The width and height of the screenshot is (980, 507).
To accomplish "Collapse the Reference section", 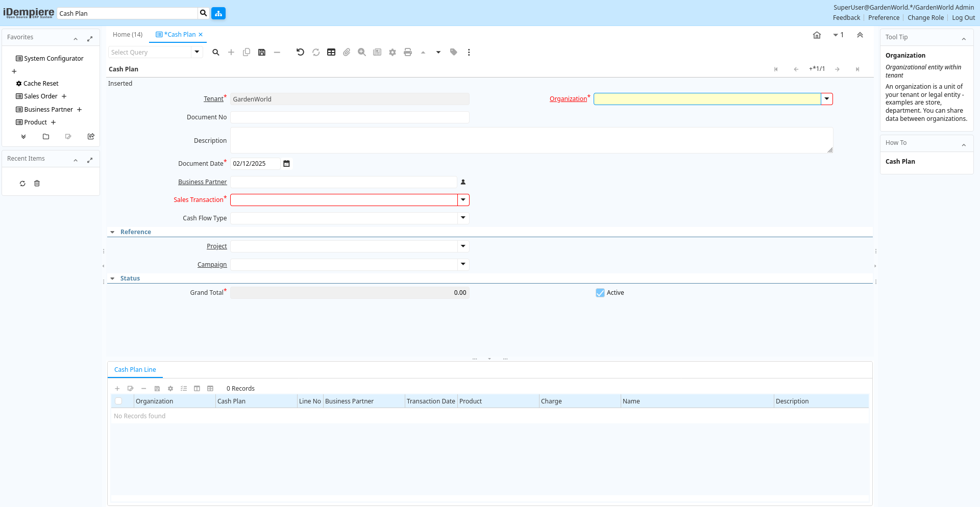I will click(x=113, y=232).
